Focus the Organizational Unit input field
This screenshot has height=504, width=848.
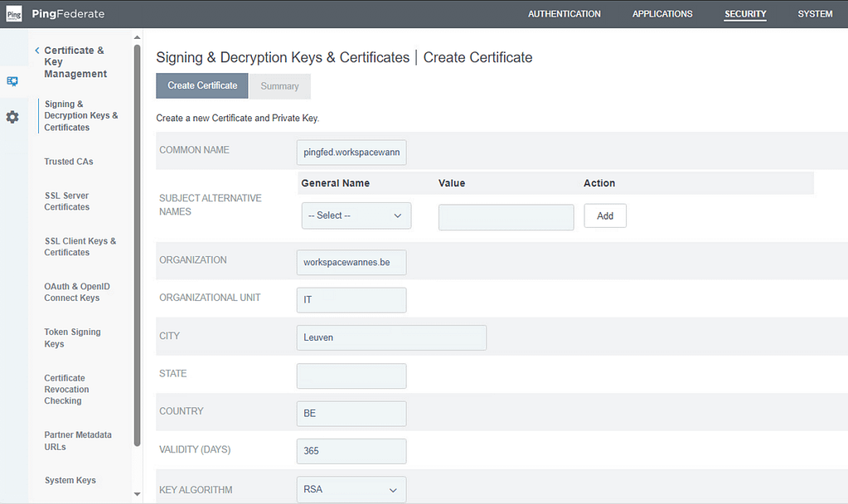351,300
